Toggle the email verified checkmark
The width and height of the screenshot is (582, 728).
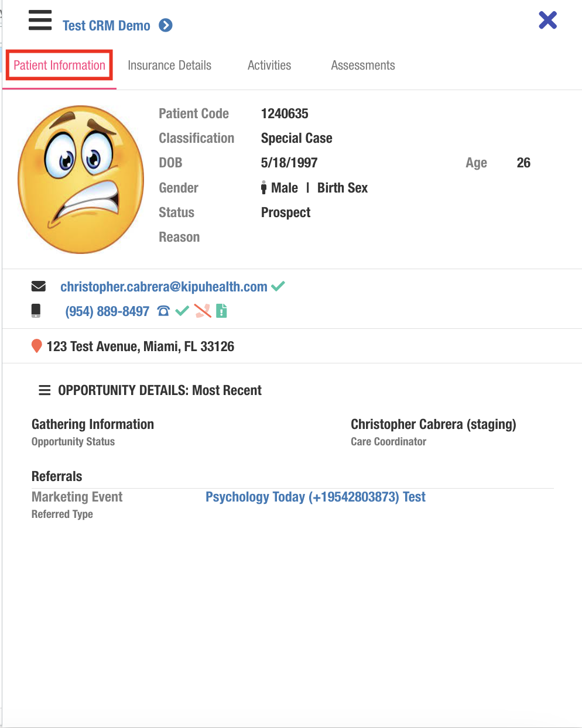coord(278,286)
